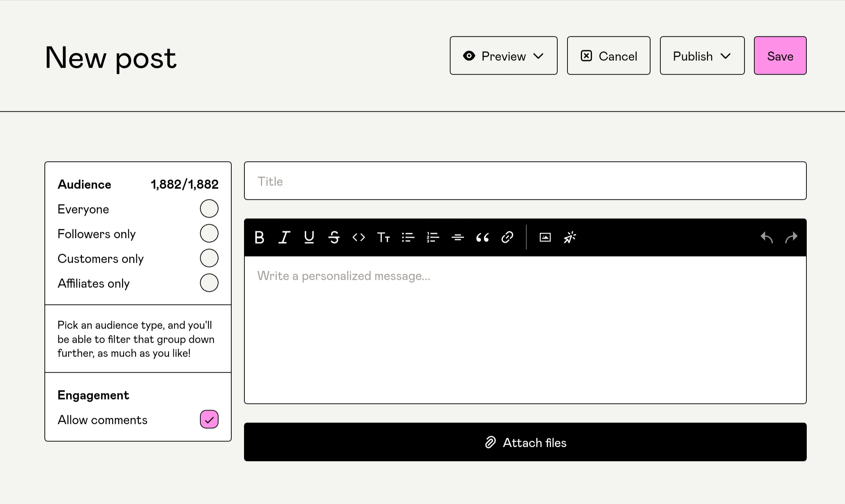Select the Everyone audience option
The height and width of the screenshot is (504, 845).
pyautogui.click(x=209, y=209)
